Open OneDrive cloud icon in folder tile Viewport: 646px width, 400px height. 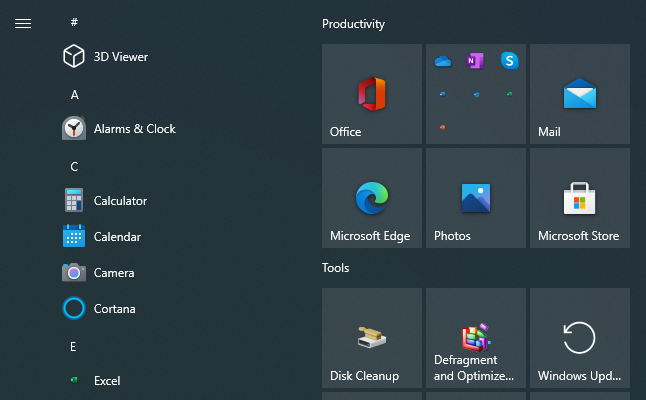click(x=443, y=61)
